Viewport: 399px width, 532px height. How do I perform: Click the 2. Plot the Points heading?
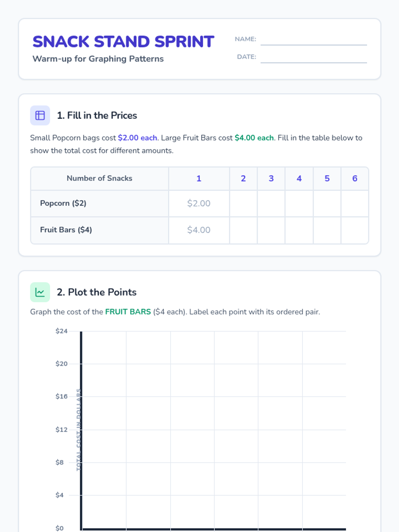(97, 292)
